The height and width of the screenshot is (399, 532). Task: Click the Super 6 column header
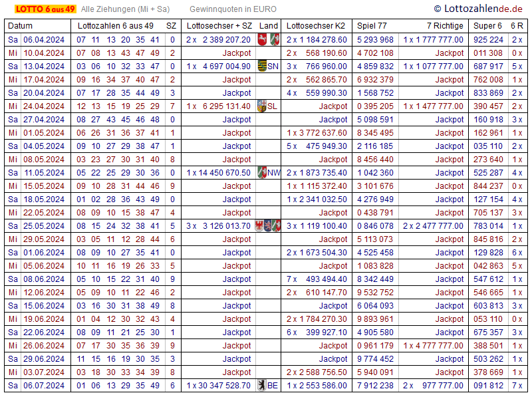click(487, 26)
